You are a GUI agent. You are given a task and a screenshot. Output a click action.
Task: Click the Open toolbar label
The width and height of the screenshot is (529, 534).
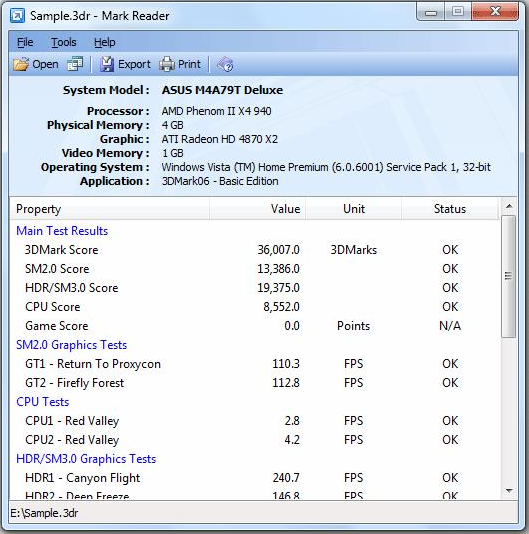pyautogui.click(x=45, y=64)
